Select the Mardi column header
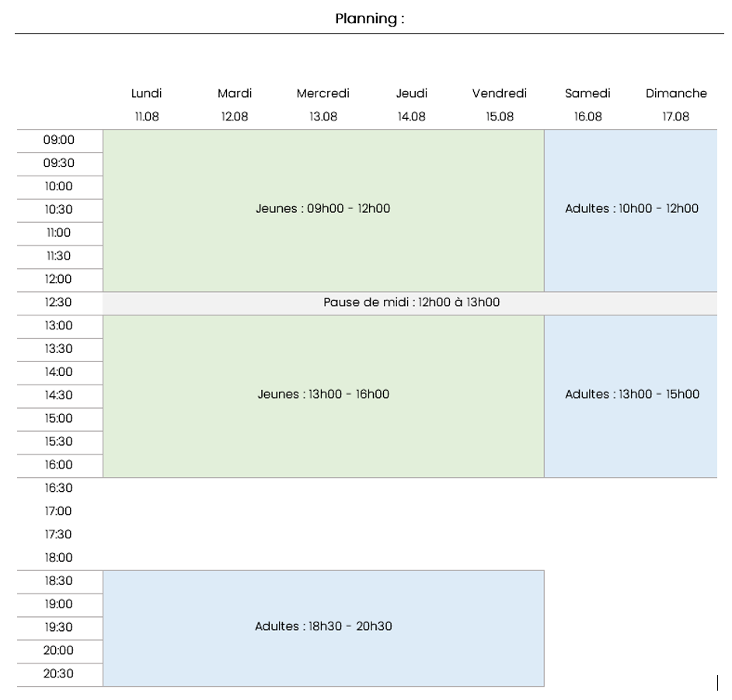Screen dimensions: 732x700 (235, 93)
